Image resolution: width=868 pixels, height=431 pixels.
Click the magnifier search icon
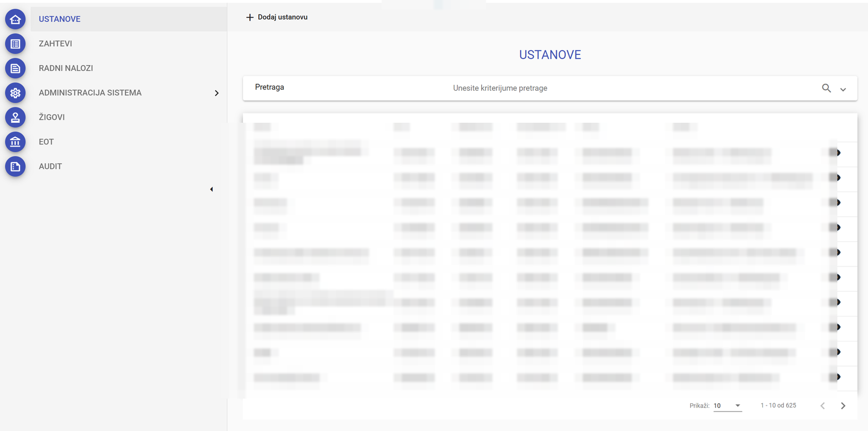coord(826,88)
